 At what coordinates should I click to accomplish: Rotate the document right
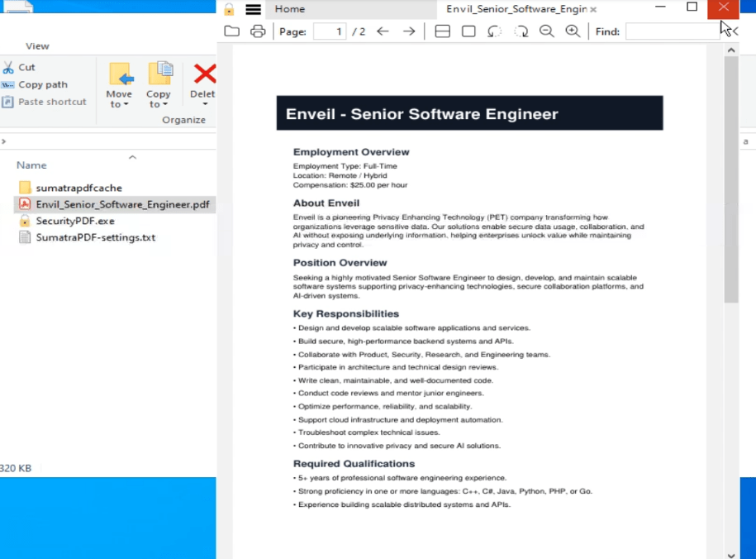click(521, 31)
